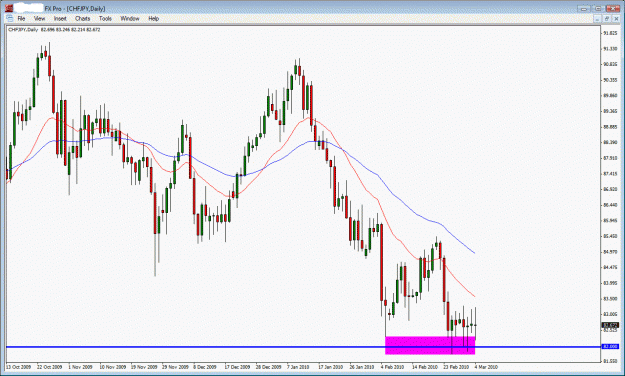Click the 4 Feb 2010 date label
This screenshot has height=376, width=625.
click(x=392, y=367)
